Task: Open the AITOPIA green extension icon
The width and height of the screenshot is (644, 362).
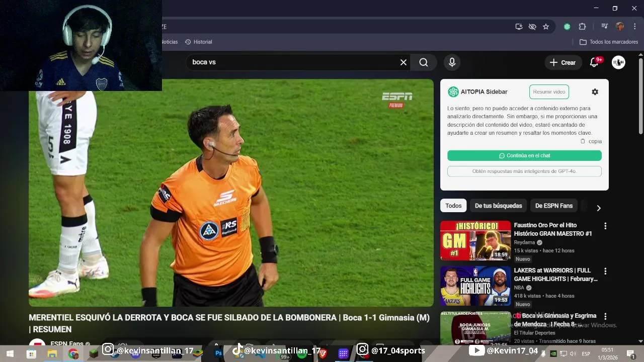Action: tap(567, 27)
